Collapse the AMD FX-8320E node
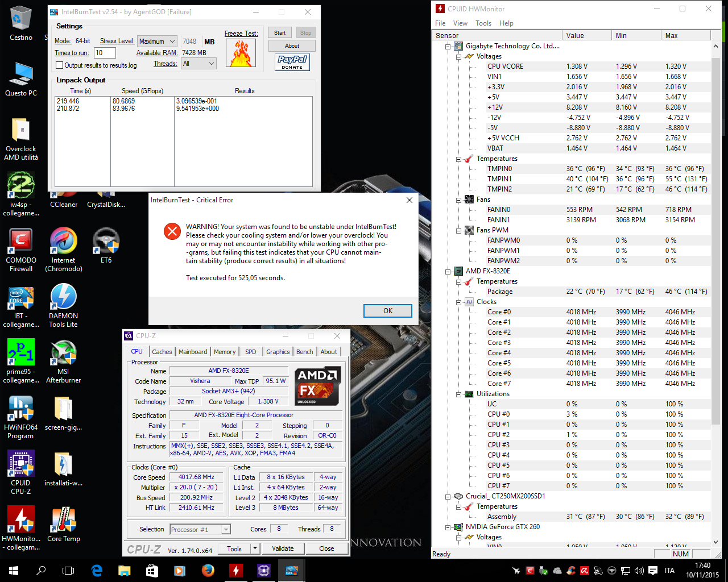This screenshot has height=582, width=728. [448, 271]
